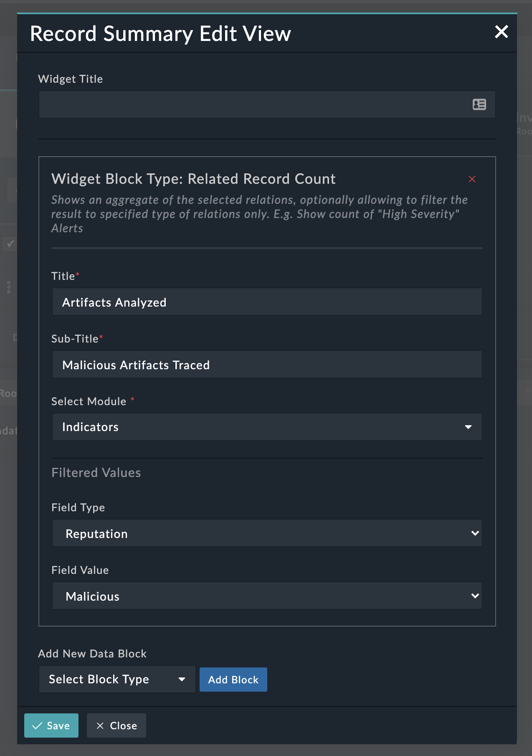The image size is (532, 756).
Task: Close the dialog with the top-right X icon
Action: point(501,32)
